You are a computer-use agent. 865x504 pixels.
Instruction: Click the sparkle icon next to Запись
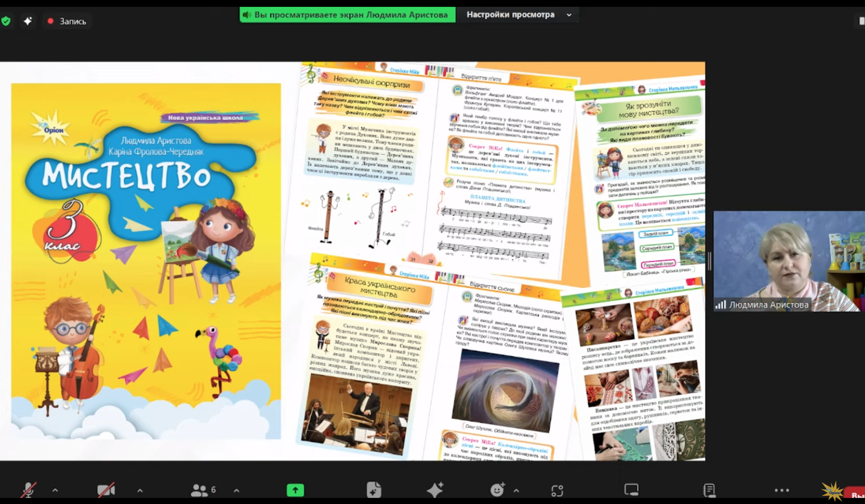[x=28, y=21]
